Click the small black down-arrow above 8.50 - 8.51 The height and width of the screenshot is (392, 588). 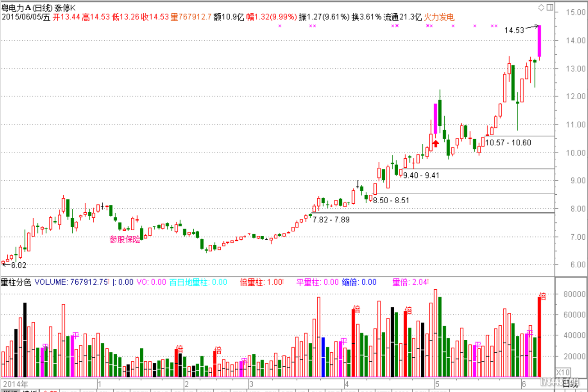(358, 184)
